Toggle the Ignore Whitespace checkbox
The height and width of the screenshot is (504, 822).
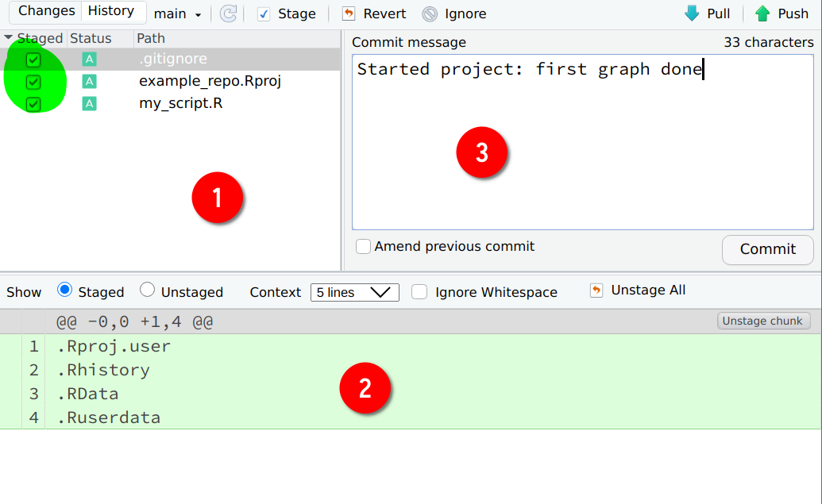tap(419, 292)
